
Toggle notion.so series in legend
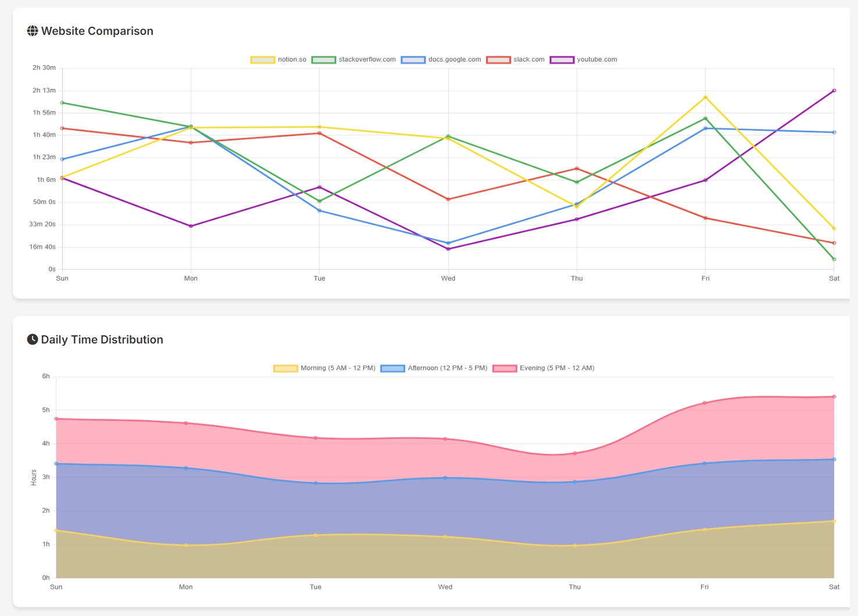coord(278,59)
